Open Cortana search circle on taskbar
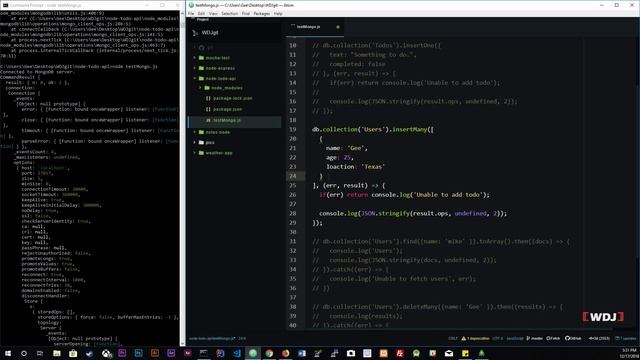This screenshot has height=360, width=640. pyautogui.click(x=24, y=353)
